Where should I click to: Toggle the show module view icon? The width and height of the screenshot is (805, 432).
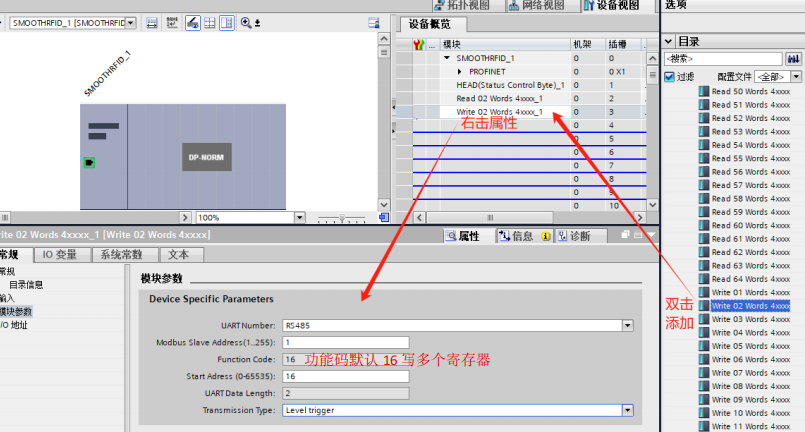pos(193,23)
